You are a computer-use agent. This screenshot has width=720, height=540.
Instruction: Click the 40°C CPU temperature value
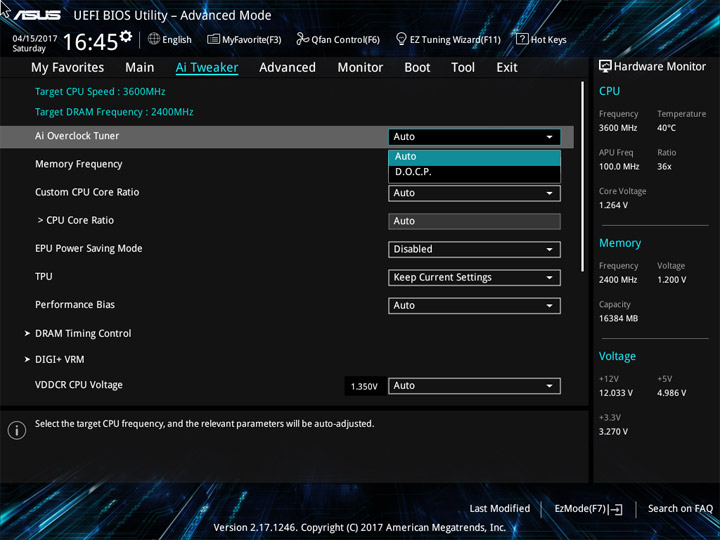coord(666,128)
